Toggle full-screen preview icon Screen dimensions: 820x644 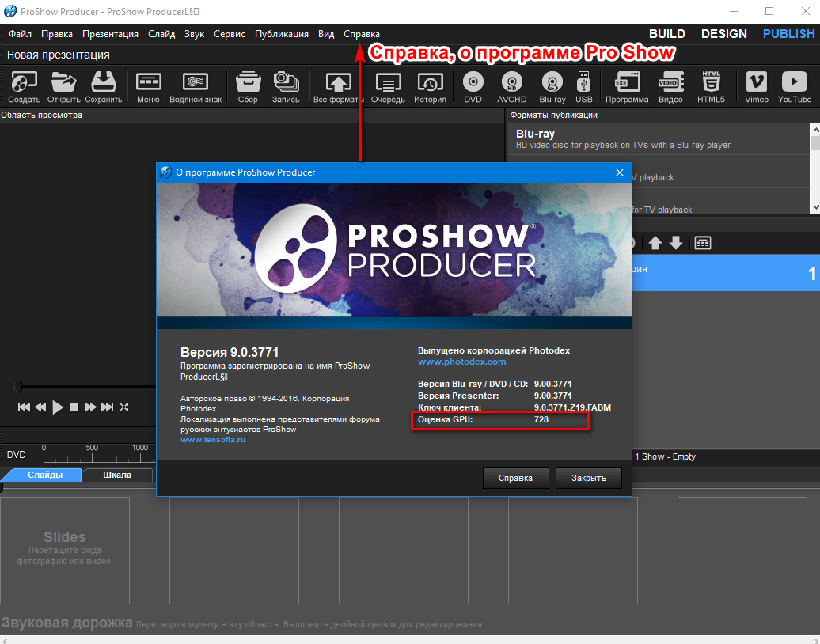124,407
